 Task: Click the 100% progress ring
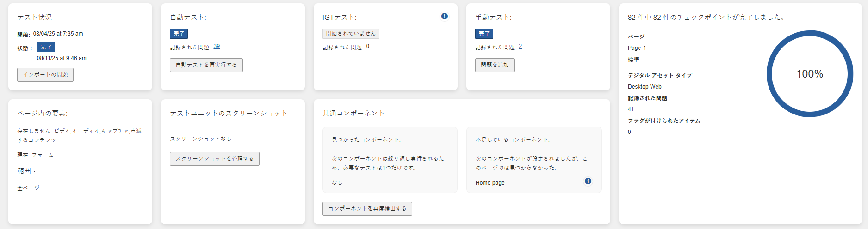809,74
